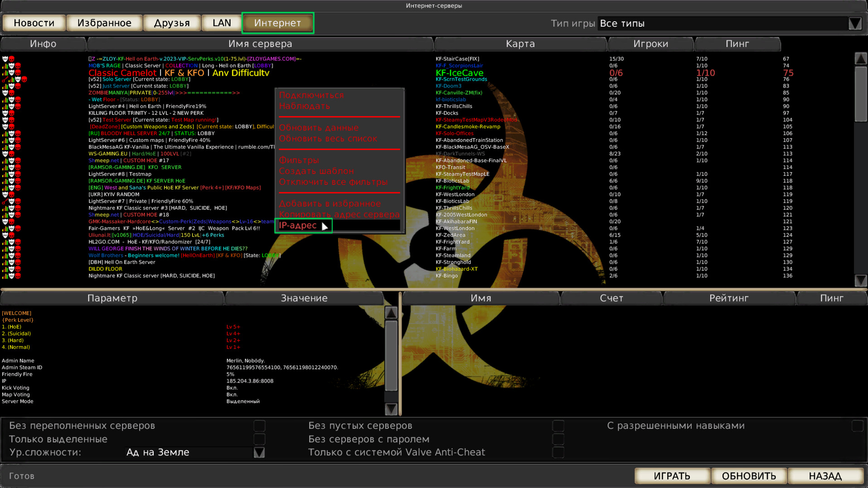Click the perk bars icon on Classic Camelot row
Screen dimensions: 868x488
pos(5,72)
